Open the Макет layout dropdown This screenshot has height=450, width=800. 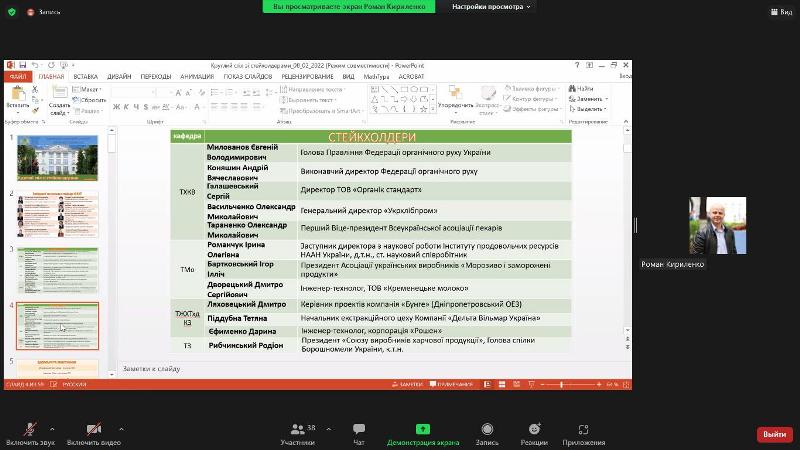tap(87, 89)
